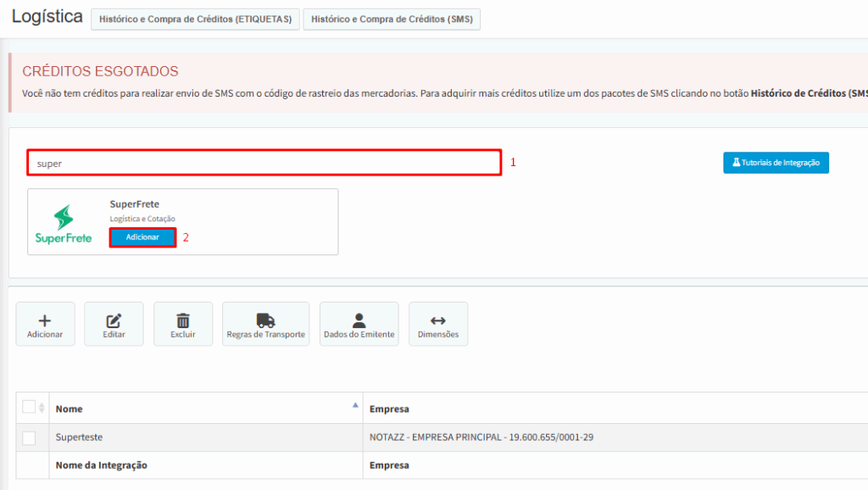Viewport: 868px width, 490px height.
Task: Toggle the select-all checkbox in table header
Action: tap(29, 407)
